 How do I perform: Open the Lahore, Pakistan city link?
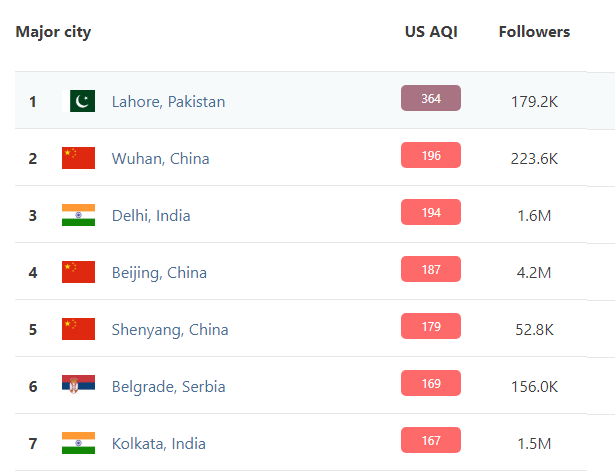point(168,101)
